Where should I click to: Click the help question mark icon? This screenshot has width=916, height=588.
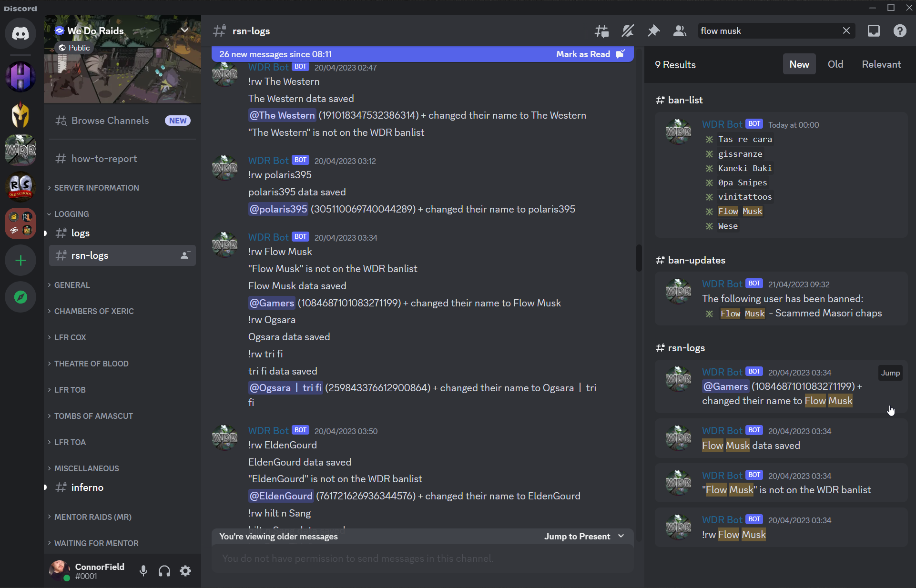point(901,30)
